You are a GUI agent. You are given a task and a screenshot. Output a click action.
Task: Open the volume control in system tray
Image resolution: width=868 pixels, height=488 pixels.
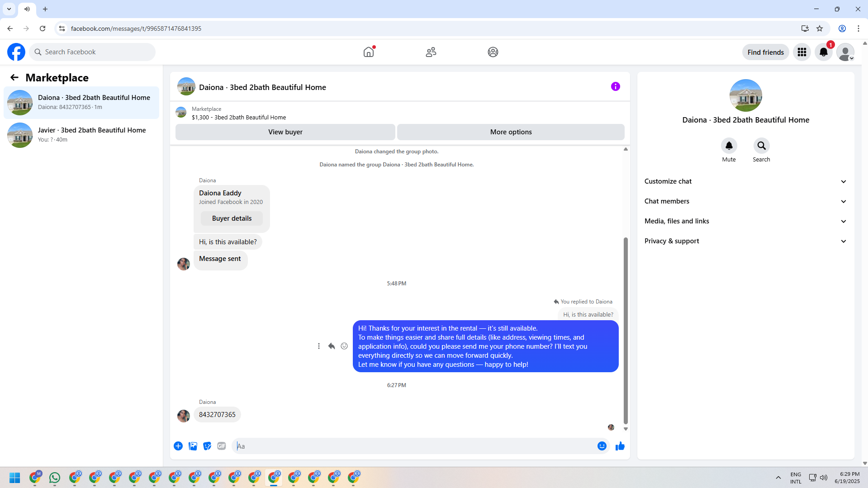click(x=824, y=478)
